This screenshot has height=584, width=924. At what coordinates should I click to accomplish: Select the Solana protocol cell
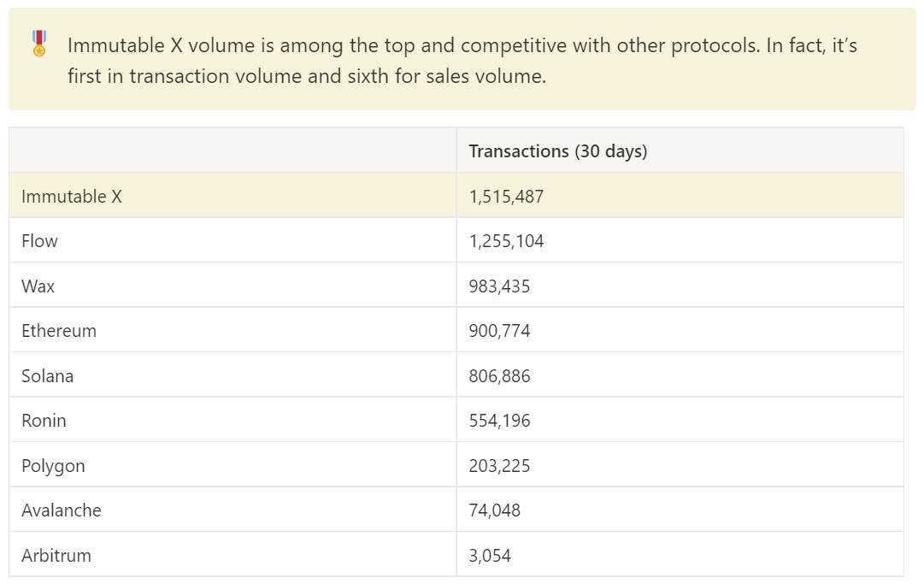48,376
